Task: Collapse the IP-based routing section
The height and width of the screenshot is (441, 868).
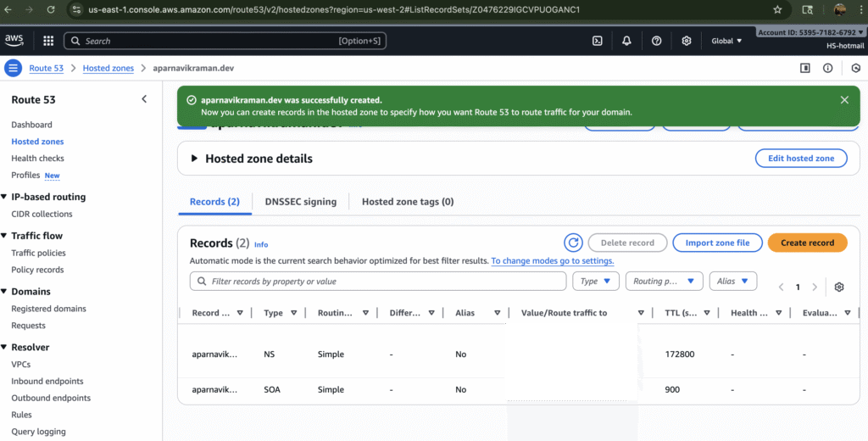Action: (3, 197)
